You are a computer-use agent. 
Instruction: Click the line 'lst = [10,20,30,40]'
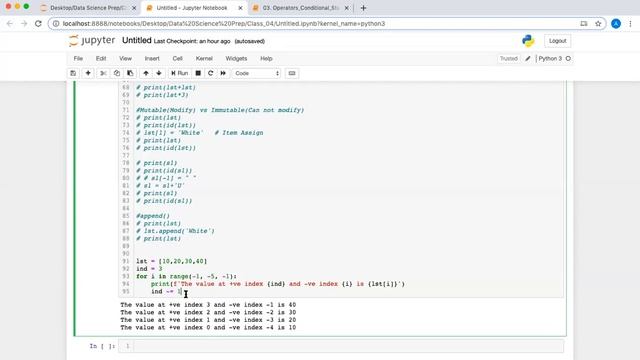(x=171, y=261)
